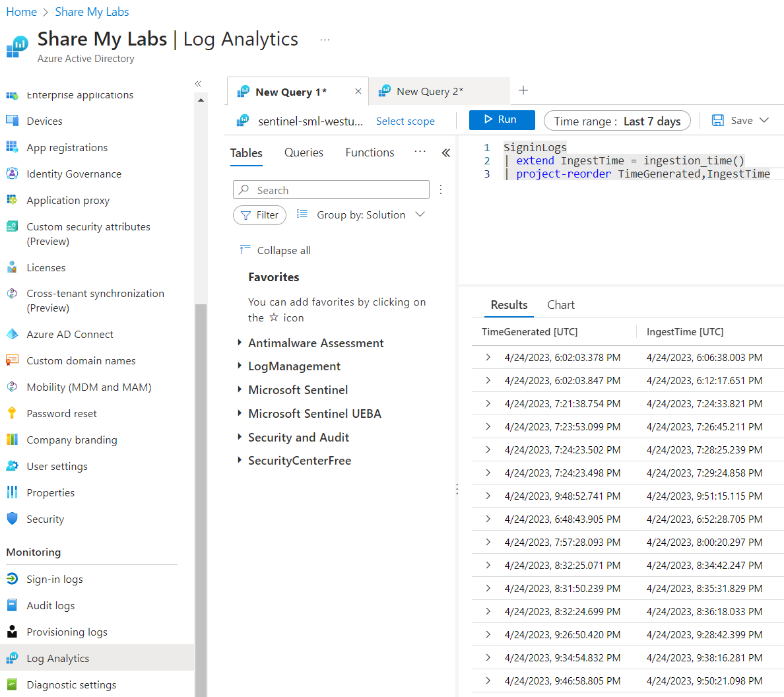Viewport: 784px width, 697px height.
Task: Click the Save disk icon
Action: (x=717, y=121)
